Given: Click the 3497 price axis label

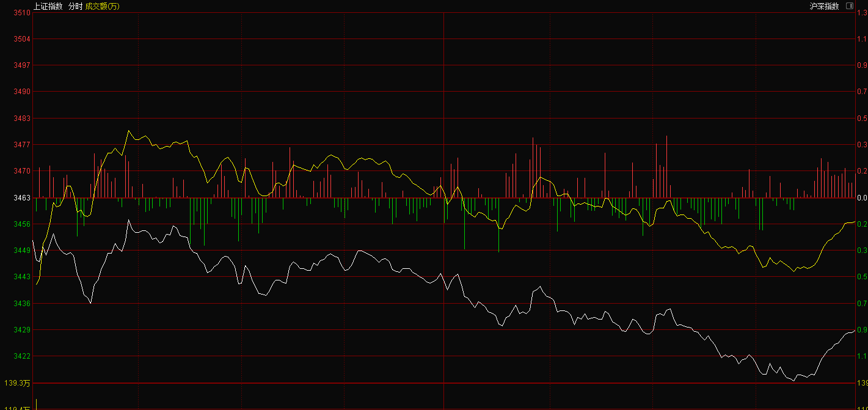Looking at the screenshot, I should pos(22,65).
